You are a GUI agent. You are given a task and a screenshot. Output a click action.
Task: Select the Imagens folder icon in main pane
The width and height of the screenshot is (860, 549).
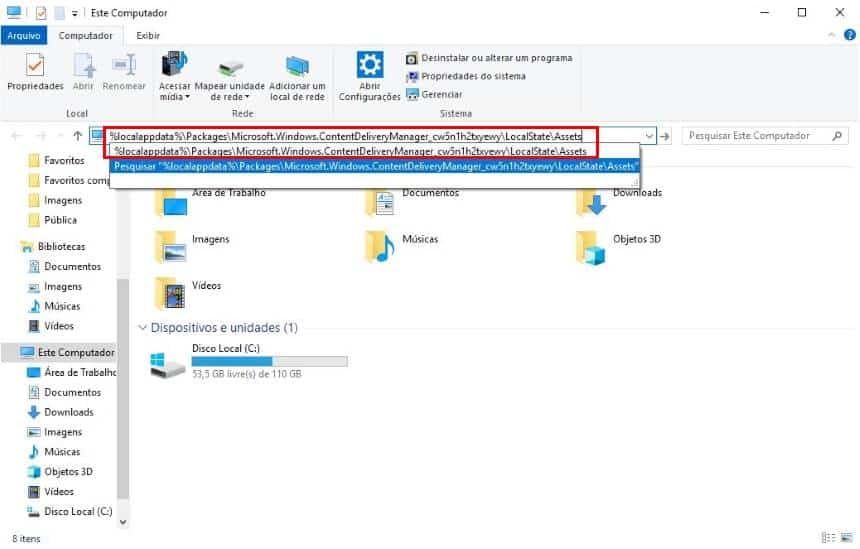(x=171, y=247)
